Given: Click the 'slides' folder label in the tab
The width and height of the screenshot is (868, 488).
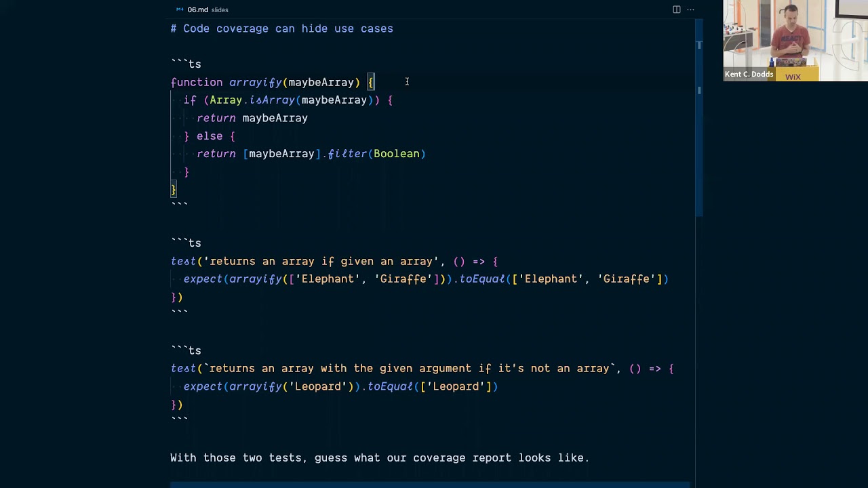Looking at the screenshot, I should pos(220,10).
